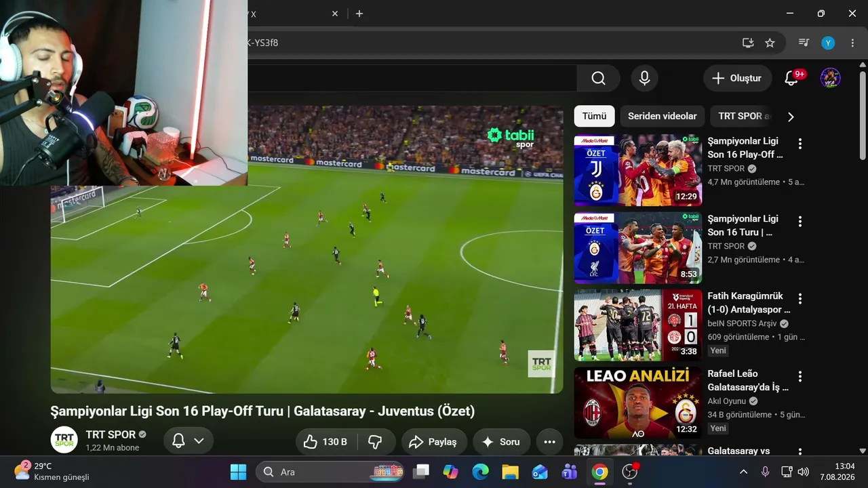Open the Liverpool özet thumbnail, 8:53
Screen dimensions: 868x488
click(x=638, y=248)
